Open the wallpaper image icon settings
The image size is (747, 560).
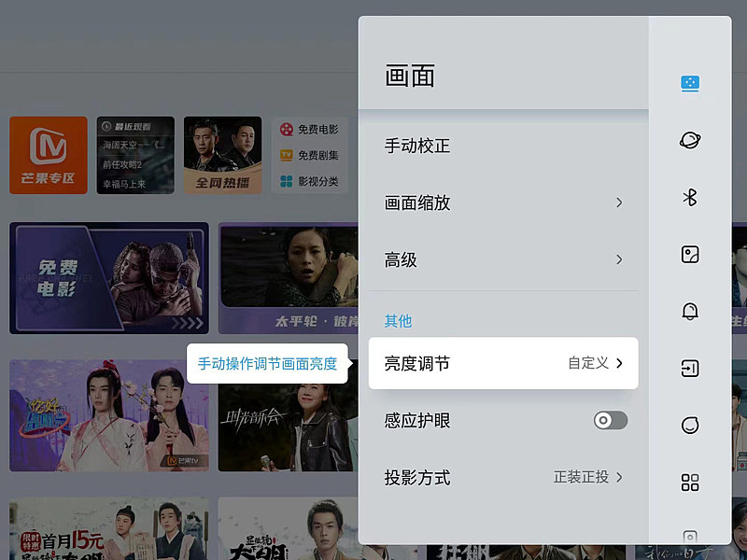[690, 254]
